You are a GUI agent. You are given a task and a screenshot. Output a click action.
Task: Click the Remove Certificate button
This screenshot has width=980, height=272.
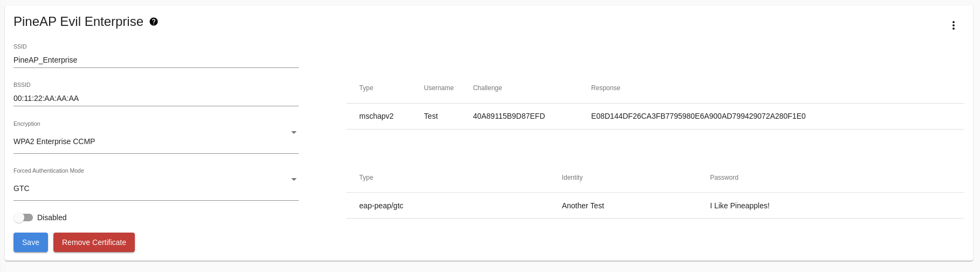[x=94, y=242]
